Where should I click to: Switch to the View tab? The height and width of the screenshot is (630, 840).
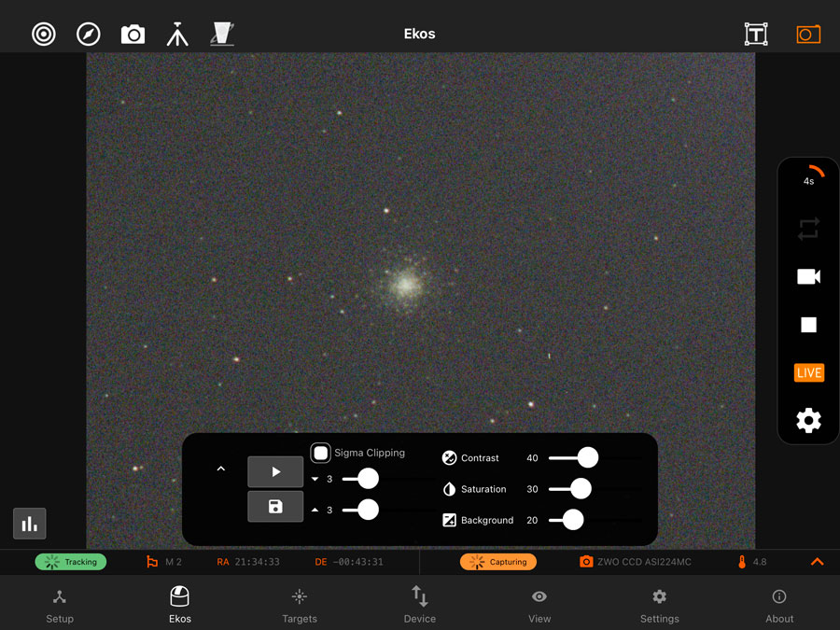[x=539, y=607]
